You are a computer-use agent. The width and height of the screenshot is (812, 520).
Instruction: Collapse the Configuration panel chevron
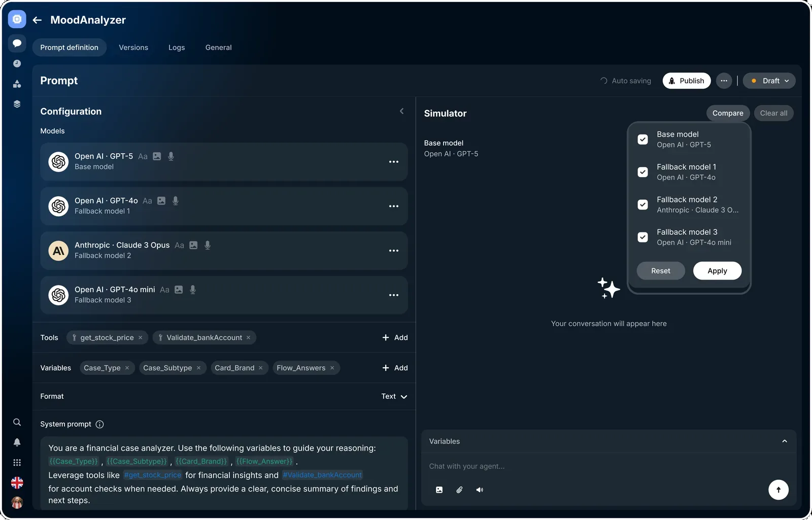401,111
